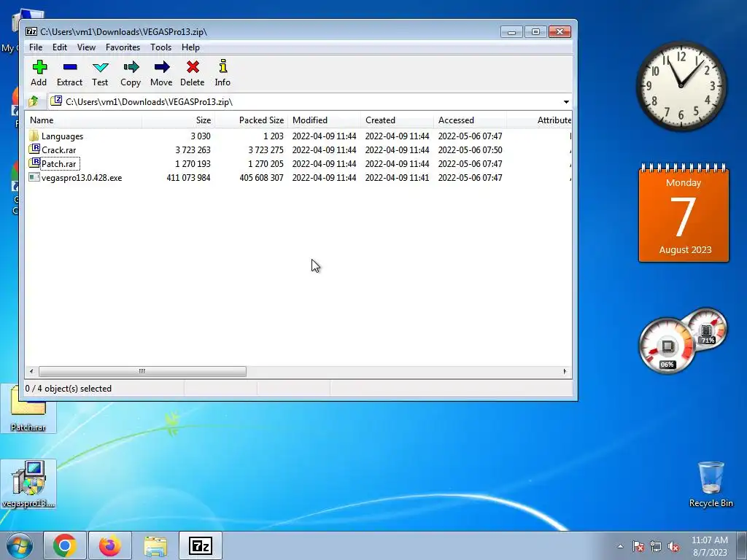Click the Patch.rar archive icon in list
Viewport: 747px width, 560px height.
(34, 163)
